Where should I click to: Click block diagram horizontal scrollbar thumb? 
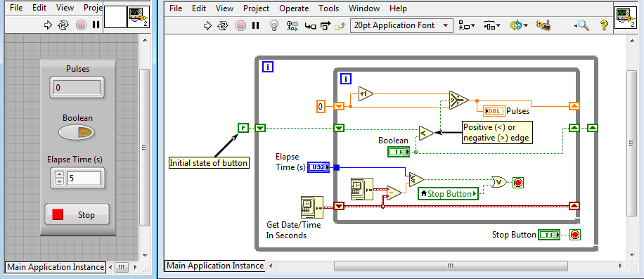tap(450, 266)
